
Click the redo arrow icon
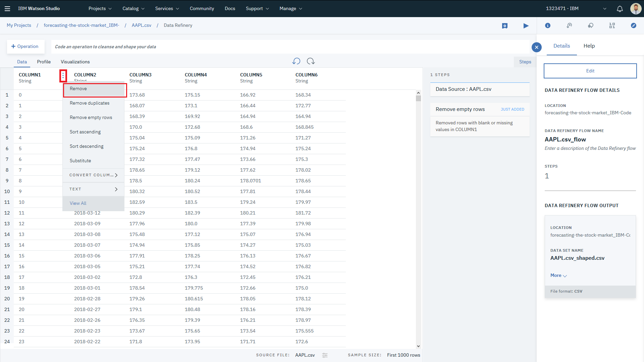[311, 61]
